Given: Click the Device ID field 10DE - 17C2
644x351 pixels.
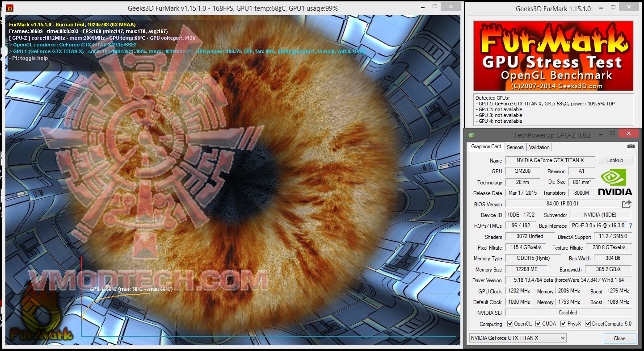Looking at the screenshot, I should [521, 215].
